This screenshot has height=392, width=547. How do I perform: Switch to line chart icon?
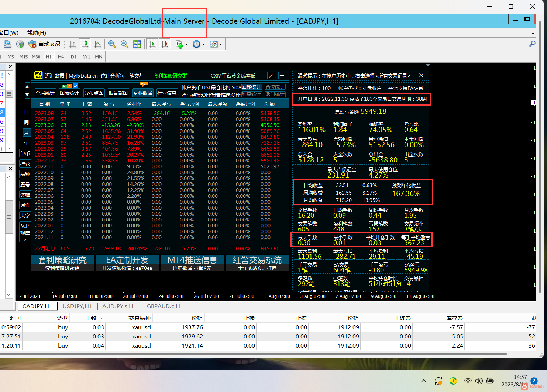point(97,44)
